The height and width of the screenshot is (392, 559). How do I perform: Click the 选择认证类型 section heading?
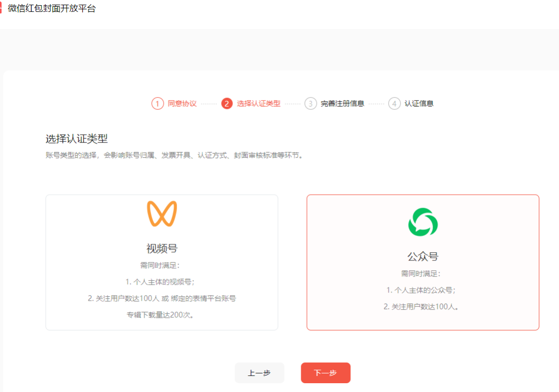pos(77,139)
